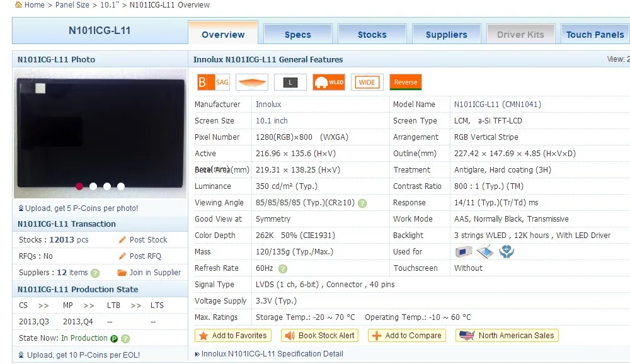Click the WIDE viewing icon
This screenshot has height=364, width=630.
click(x=367, y=82)
